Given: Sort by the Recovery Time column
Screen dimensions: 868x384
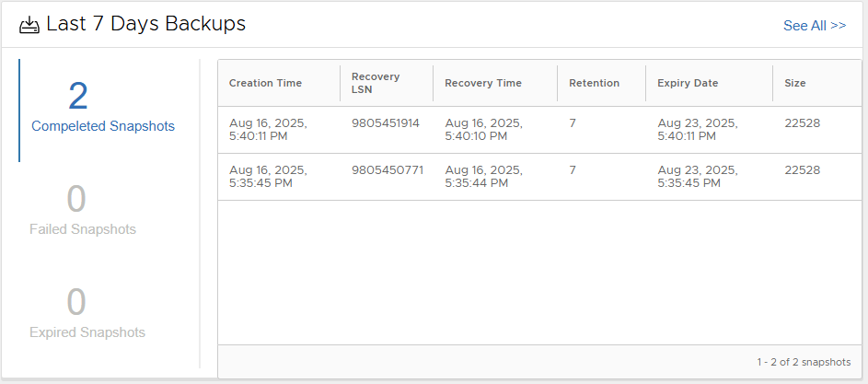Looking at the screenshot, I should click(x=482, y=83).
